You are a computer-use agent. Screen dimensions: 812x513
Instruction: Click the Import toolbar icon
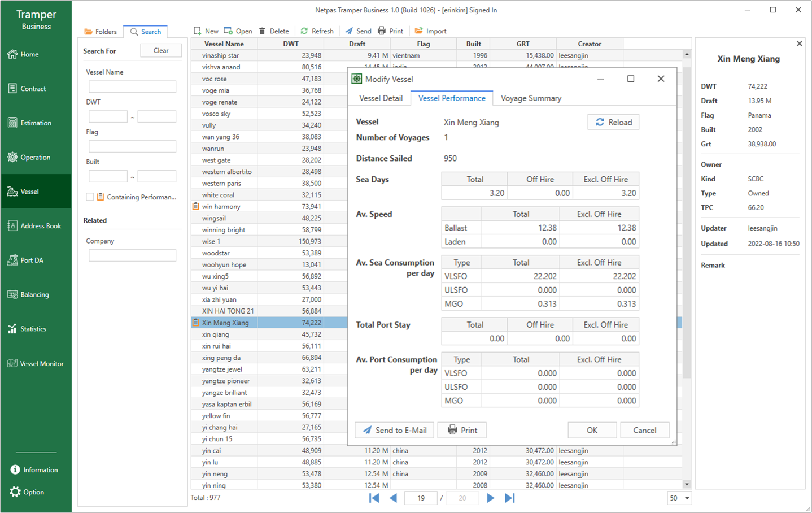click(x=418, y=31)
